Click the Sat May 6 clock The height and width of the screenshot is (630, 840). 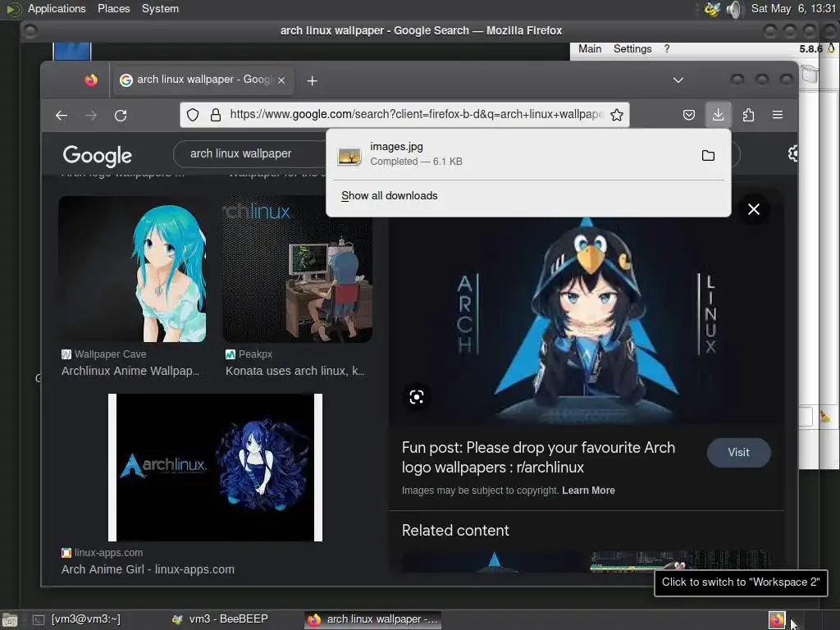point(793,8)
